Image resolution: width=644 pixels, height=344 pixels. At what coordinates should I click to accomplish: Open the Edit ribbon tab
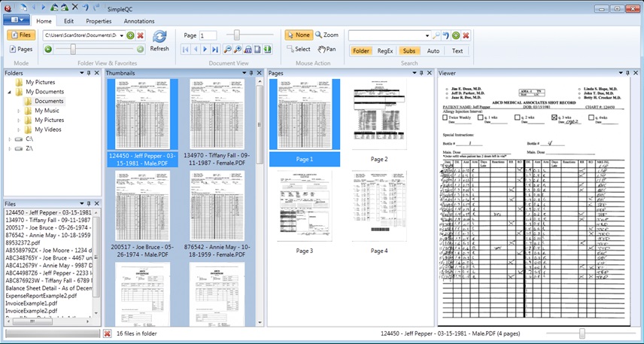[68, 21]
